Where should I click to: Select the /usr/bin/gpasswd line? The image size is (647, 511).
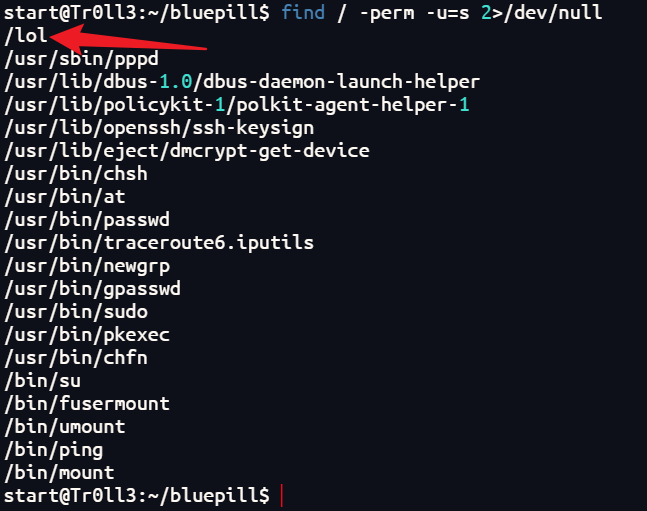pyautogui.click(x=92, y=289)
